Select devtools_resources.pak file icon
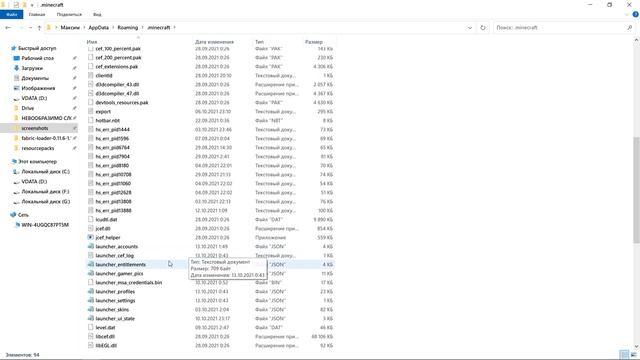This screenshot has width=640, height=360. [91, 102]
